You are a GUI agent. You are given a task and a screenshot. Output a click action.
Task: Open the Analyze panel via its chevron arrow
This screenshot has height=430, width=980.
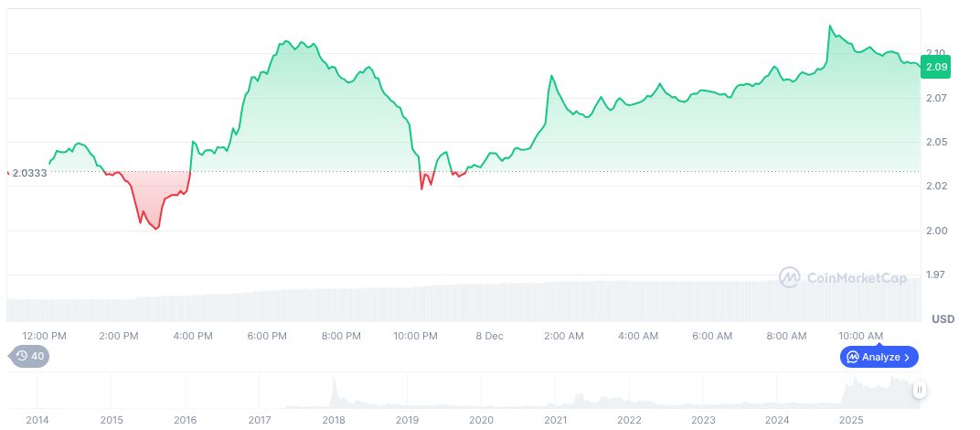point(908,357)
